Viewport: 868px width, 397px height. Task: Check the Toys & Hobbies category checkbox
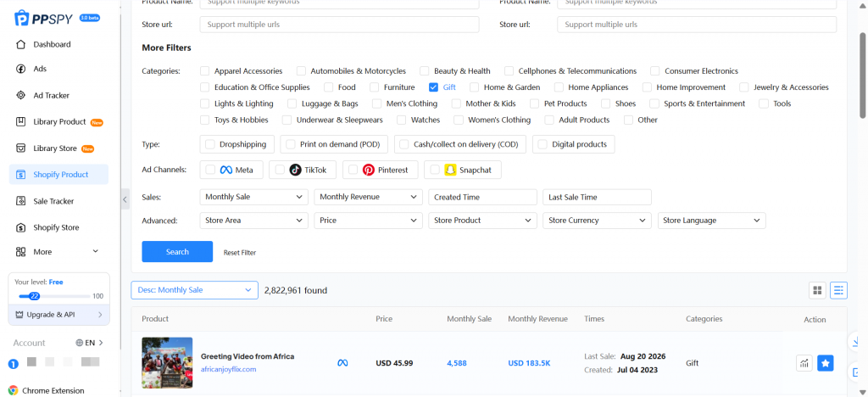coord(205,120)
